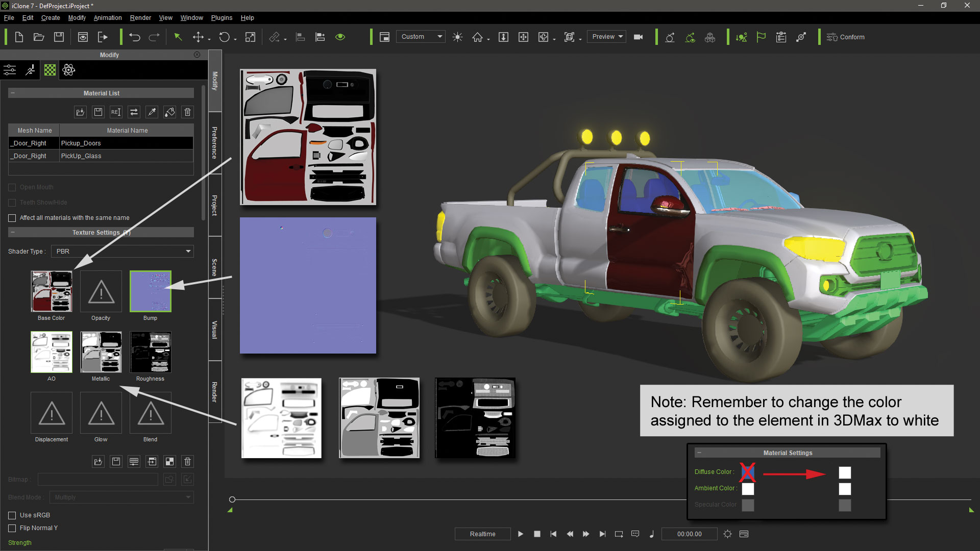Open the Shader Type PBR dropdown

[122, 251]
